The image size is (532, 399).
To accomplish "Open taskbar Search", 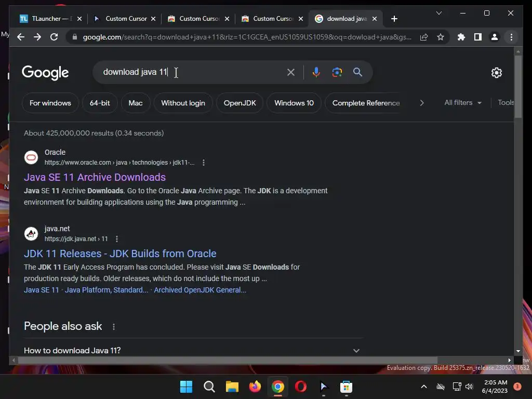I will (209, 387).
